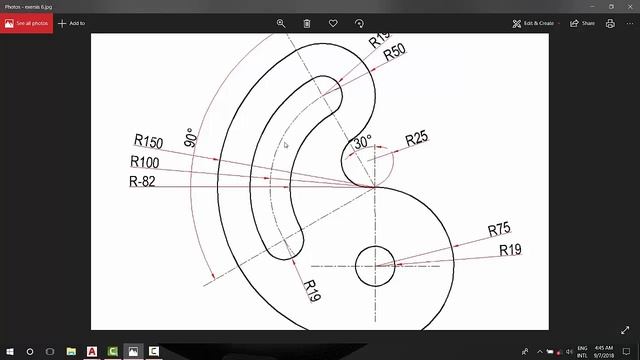
Task: Select the Photos app taskbar icon
Action: 133,351
